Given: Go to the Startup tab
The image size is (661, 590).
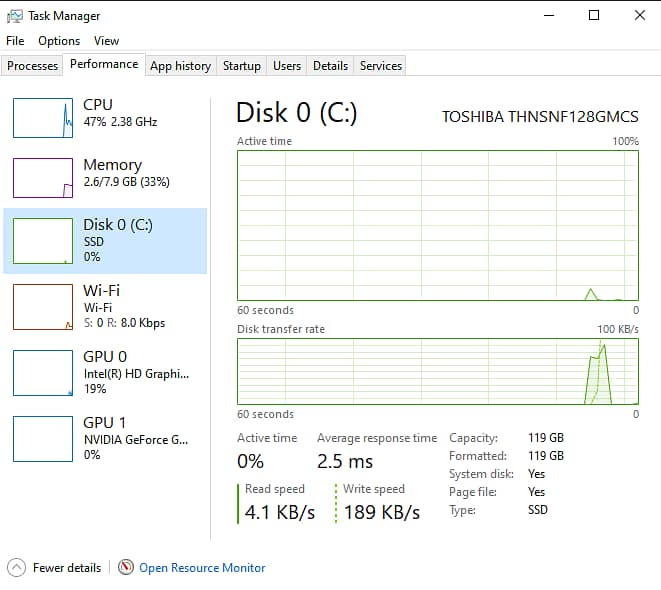Looking at the screenshot, I should click(x=241, y=66).
